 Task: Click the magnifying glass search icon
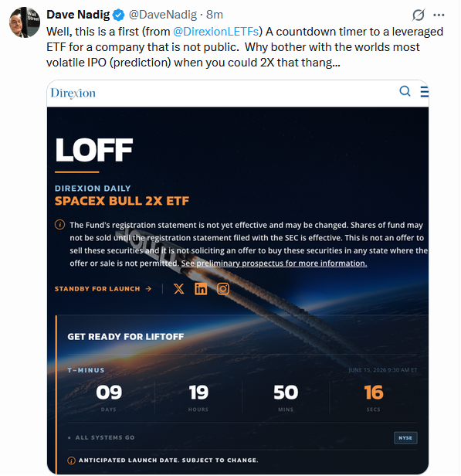click(x=405, y=91)
